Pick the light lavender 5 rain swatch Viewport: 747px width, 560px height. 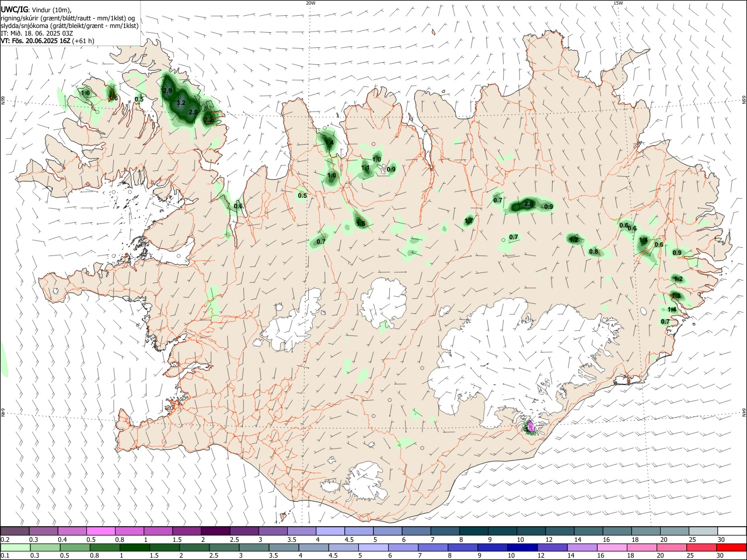pos(372,547)
